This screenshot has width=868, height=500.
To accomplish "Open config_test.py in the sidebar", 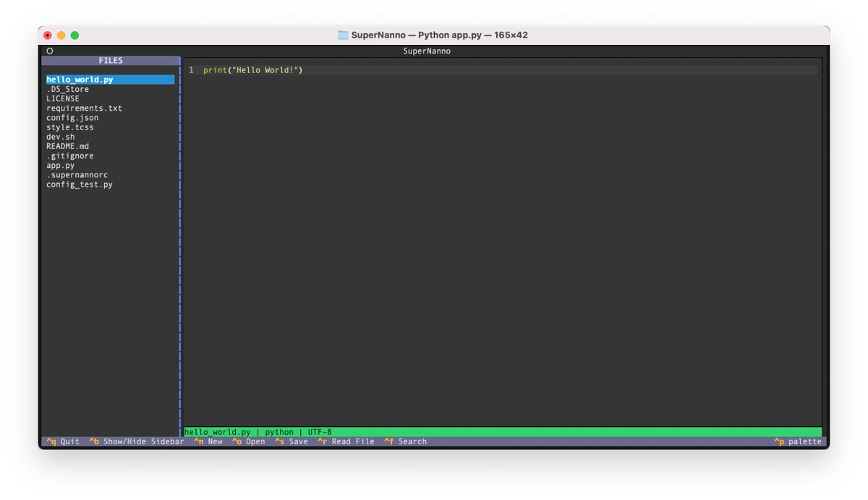I will point(80,185).
